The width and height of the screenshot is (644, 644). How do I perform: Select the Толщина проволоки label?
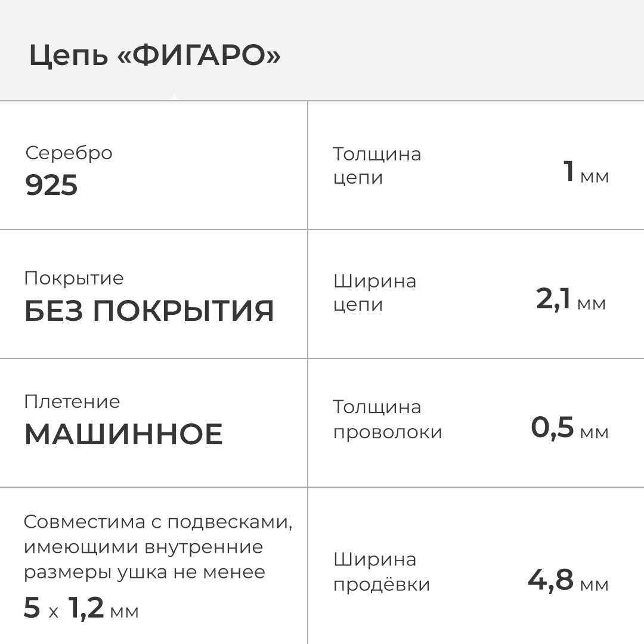tap(388, 419)
